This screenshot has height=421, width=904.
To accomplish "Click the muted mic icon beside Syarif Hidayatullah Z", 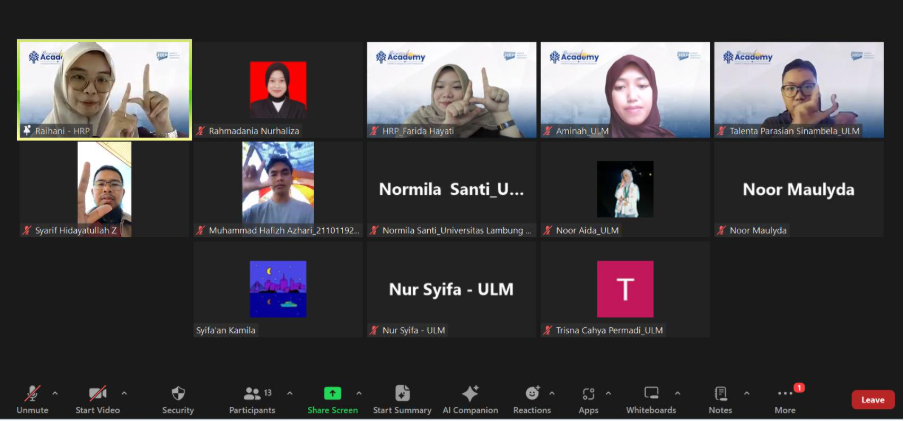I will click(27, 231).
